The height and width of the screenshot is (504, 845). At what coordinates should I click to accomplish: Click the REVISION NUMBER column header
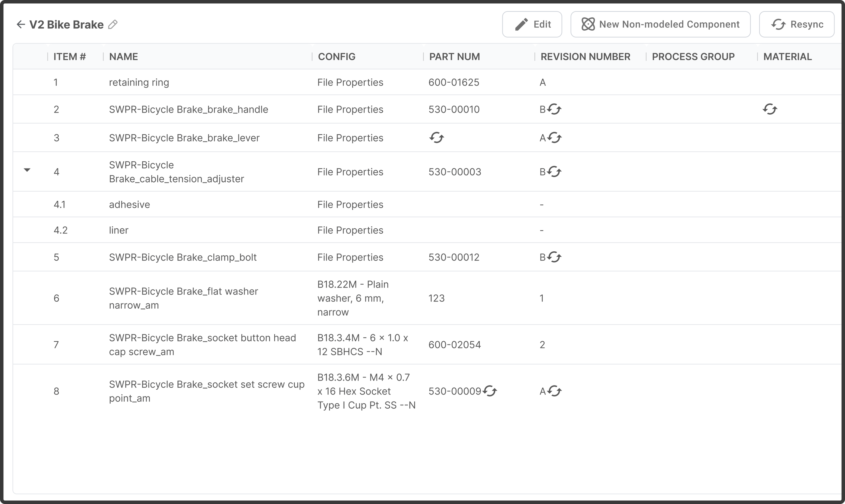pyautogui.click(x=585, y=57)
